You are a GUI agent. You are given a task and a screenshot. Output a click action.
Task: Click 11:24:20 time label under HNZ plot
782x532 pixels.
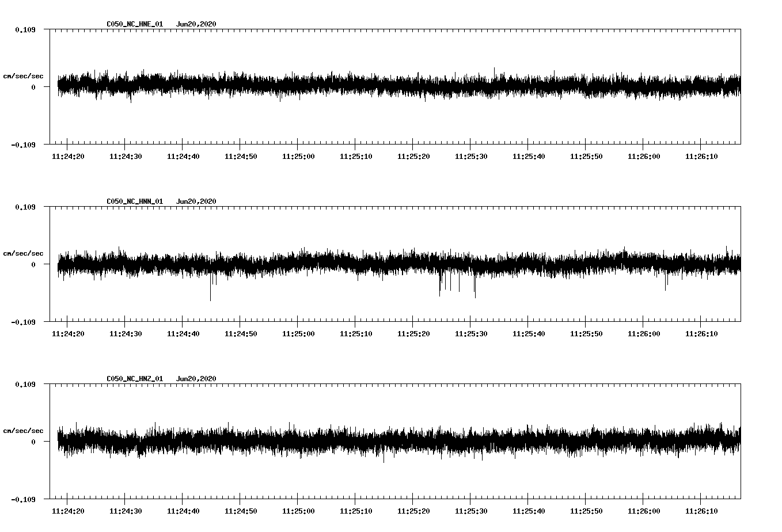coord(68,511)
